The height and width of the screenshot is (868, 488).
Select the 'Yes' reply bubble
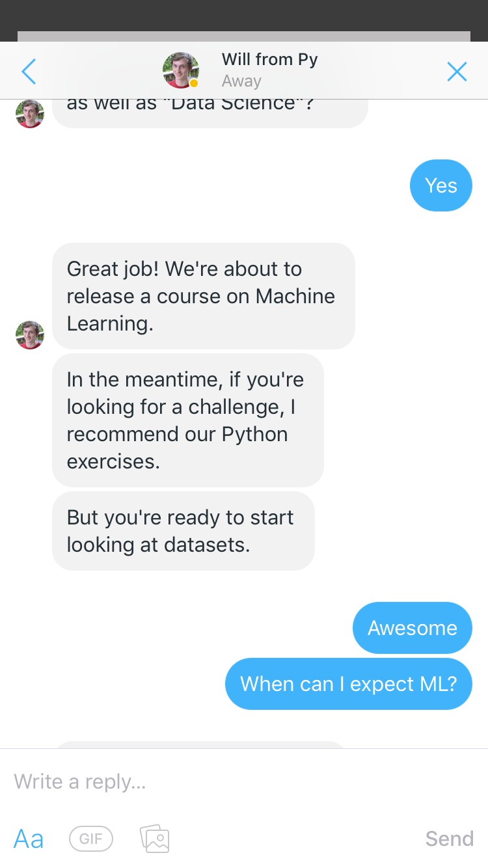(441, 185)
